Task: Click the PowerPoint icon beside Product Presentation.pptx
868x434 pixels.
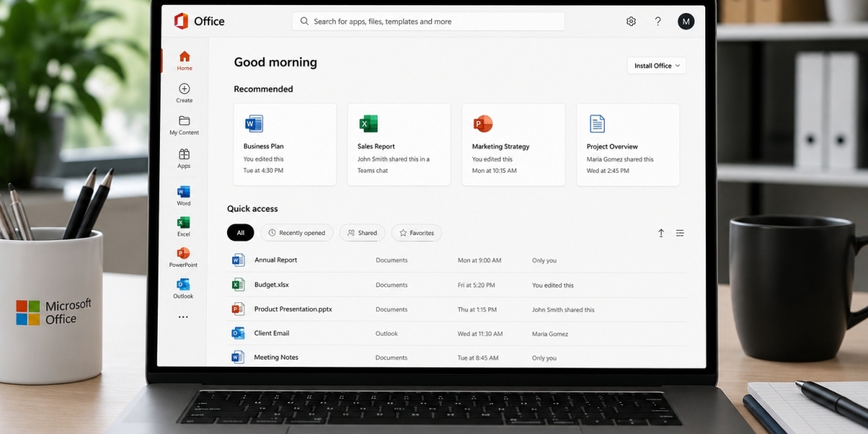Action: (238, 309)
